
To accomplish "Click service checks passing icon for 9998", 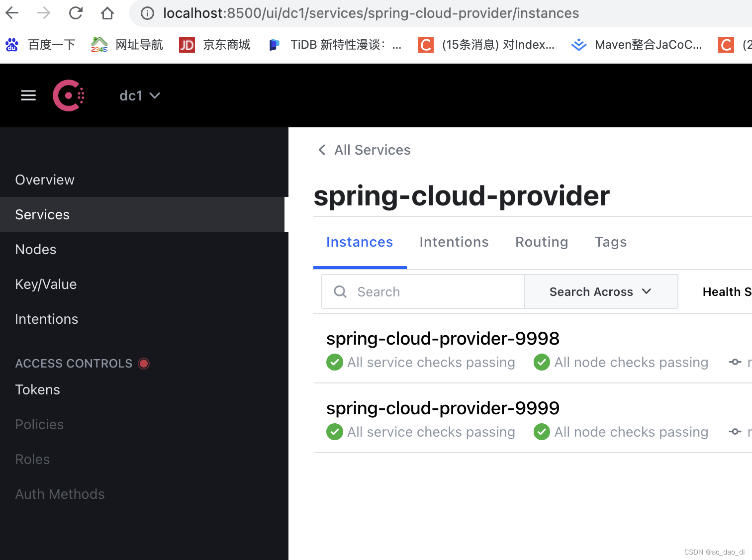I will pos(335,362).
